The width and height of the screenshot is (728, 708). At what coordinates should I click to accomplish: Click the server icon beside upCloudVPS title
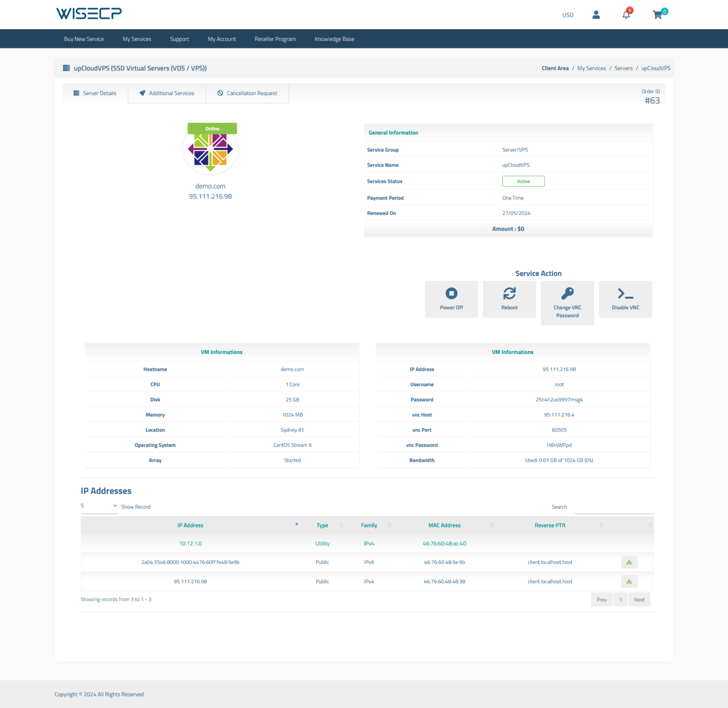[x=66, y=68]
